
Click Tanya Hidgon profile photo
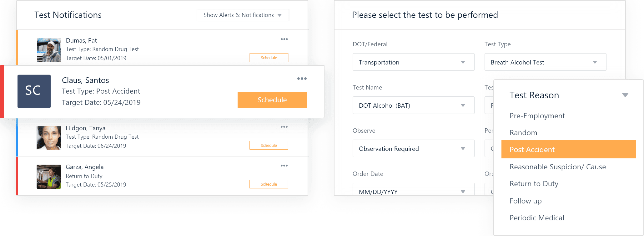49,138
